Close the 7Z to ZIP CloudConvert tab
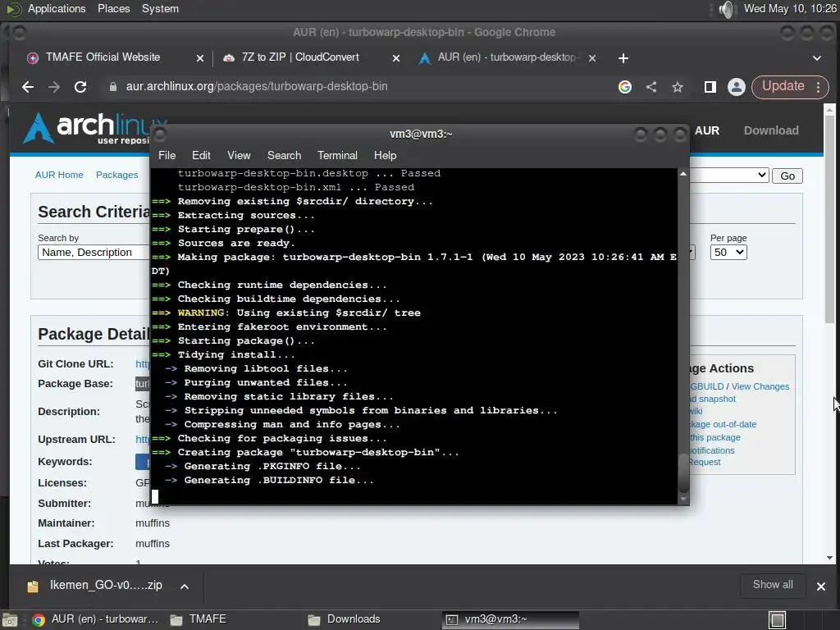Screen dimensions: 840x630 396,58
